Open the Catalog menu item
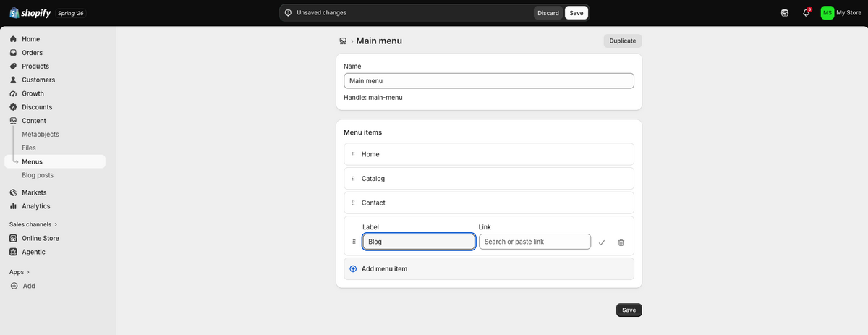The image size is (868, 335). pyautogui.click(x=489, y=179)
